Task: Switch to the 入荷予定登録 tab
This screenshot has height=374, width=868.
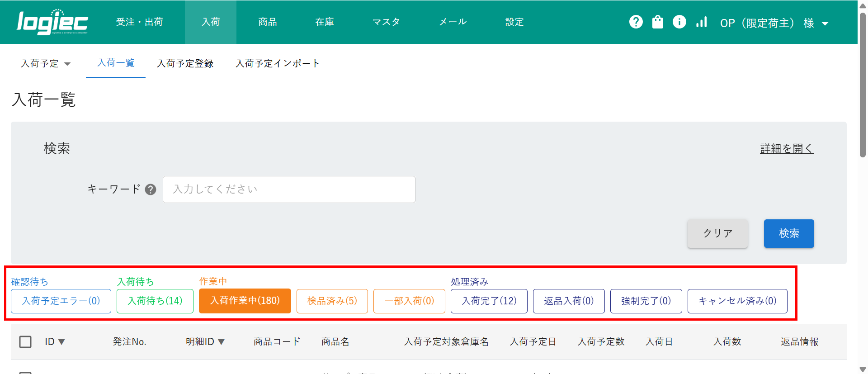Action: click(x=185, y=64)
